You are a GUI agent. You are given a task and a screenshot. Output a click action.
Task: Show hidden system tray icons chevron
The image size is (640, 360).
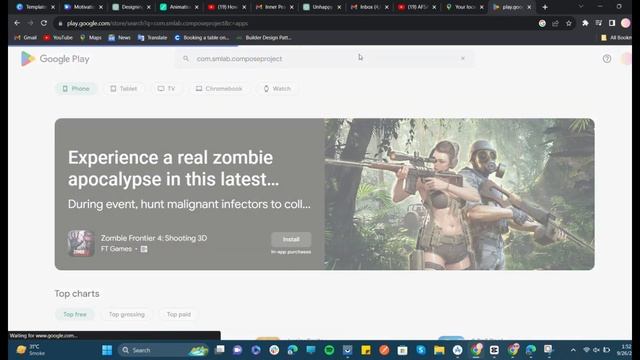(573, 350)
